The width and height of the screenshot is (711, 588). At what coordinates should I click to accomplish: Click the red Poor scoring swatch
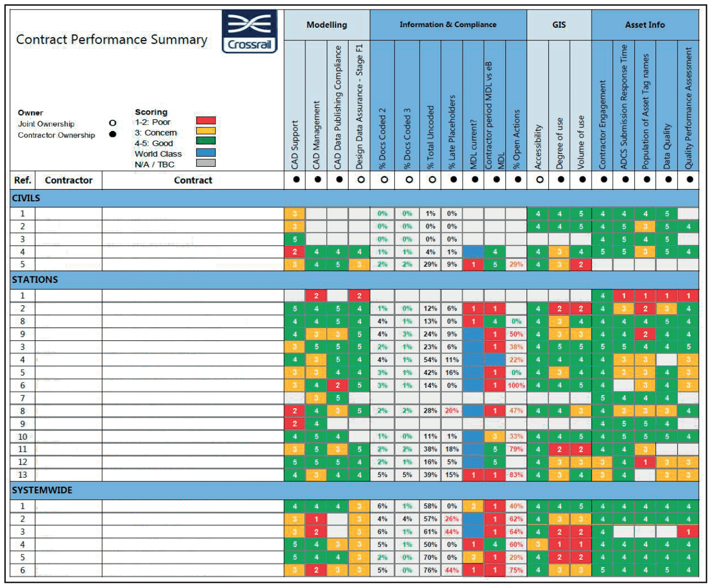[206, 120]
